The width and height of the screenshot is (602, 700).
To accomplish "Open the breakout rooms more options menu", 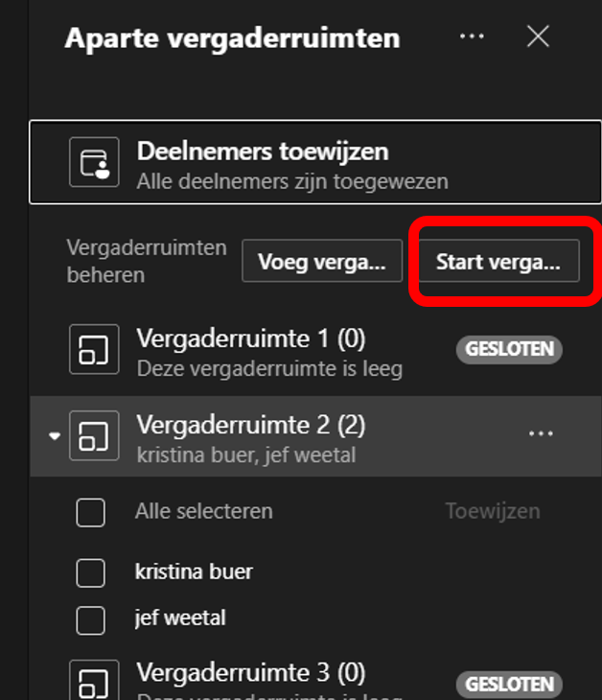I will [x=472, y=36].
